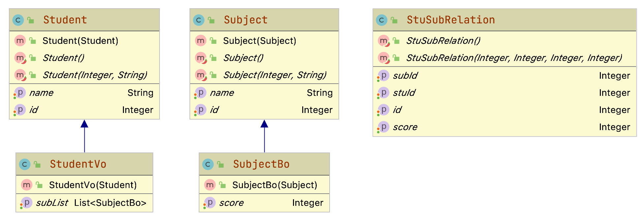Click property icon next to subId
The image size is (644, 220).
click(383, 76)
